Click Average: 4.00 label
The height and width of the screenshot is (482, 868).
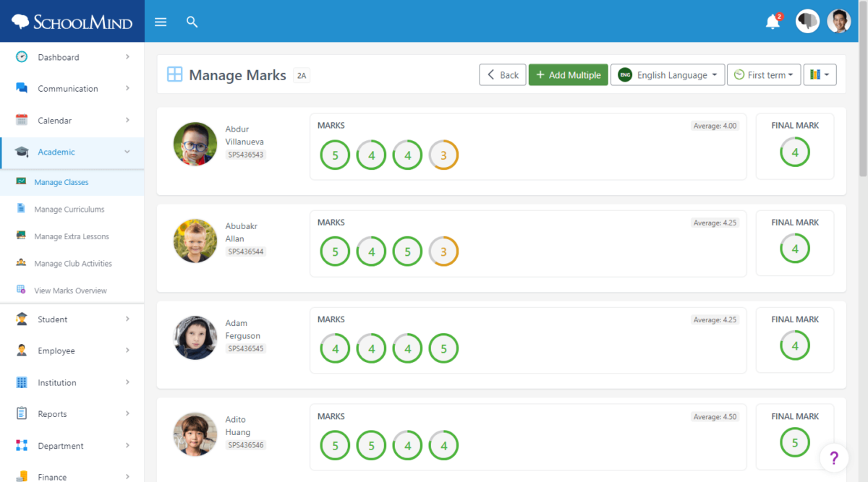coord(715,126)
